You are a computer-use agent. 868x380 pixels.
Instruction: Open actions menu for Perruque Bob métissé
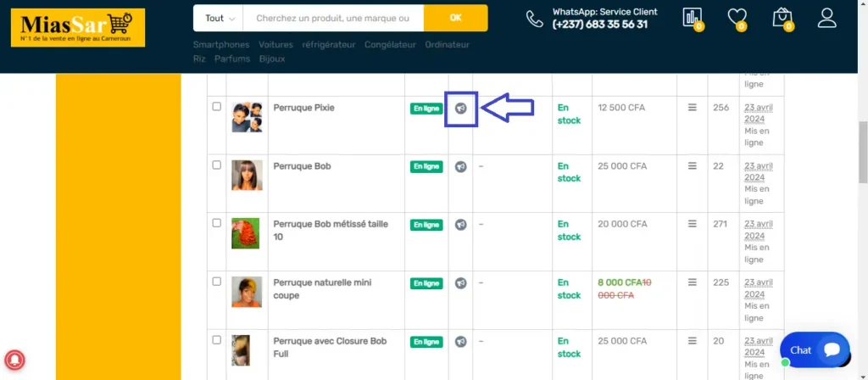(x=693, y=224)
